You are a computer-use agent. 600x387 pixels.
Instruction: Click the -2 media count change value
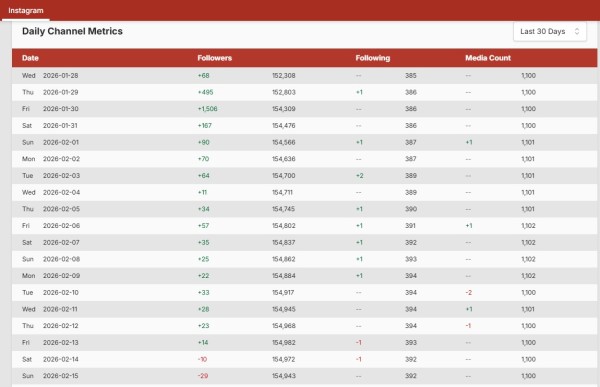click(x=469, y=292)
